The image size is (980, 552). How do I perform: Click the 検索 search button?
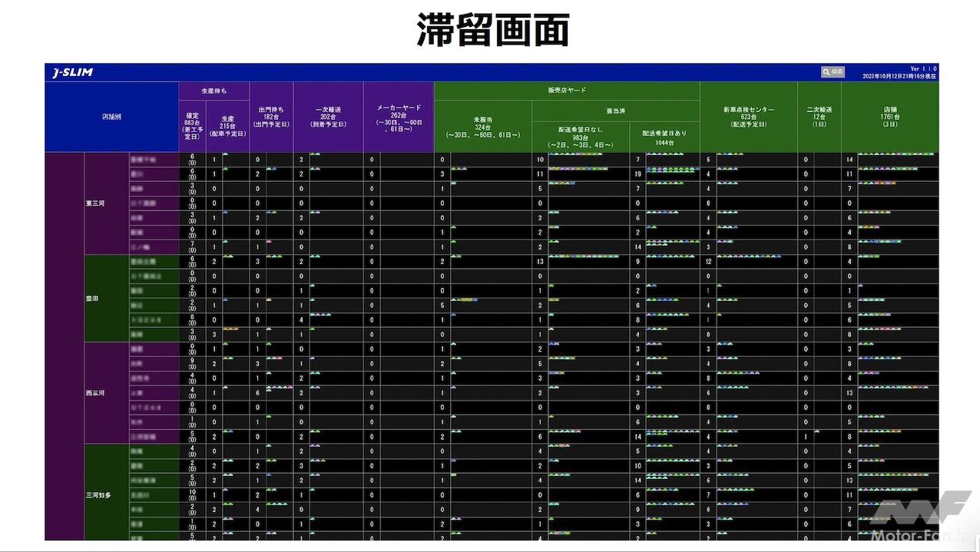pos(833,72)
